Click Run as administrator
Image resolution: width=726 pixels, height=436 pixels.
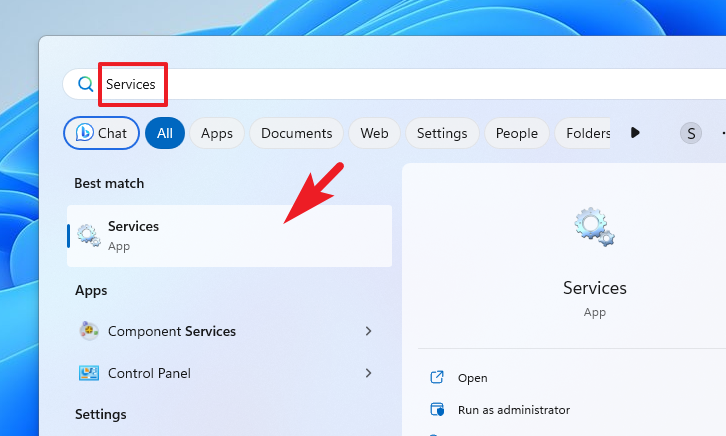513,410
